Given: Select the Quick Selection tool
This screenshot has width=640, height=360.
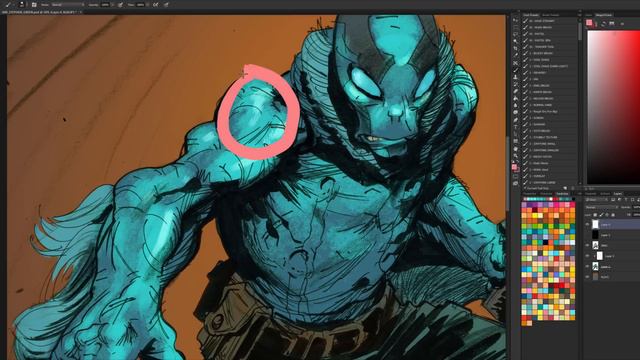Looking at the screenshot, I should (x=516, y=41).
